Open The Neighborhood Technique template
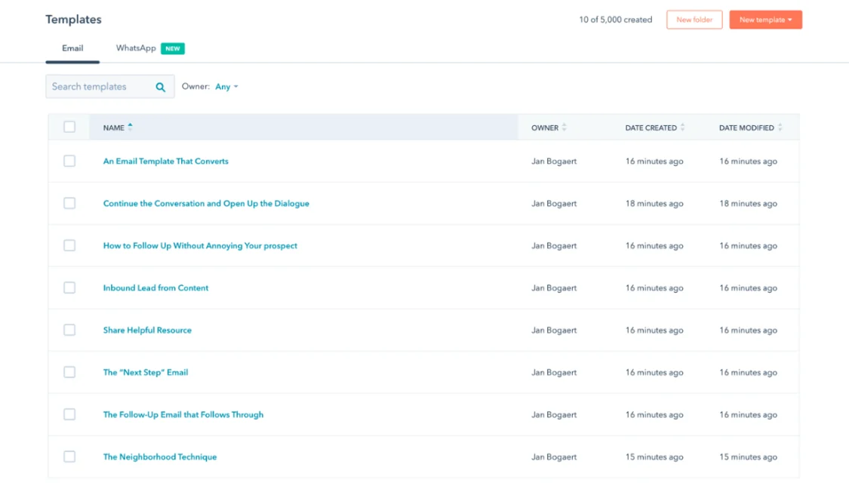The height and width of the screenshot is (504, 849). click(160, 456)
